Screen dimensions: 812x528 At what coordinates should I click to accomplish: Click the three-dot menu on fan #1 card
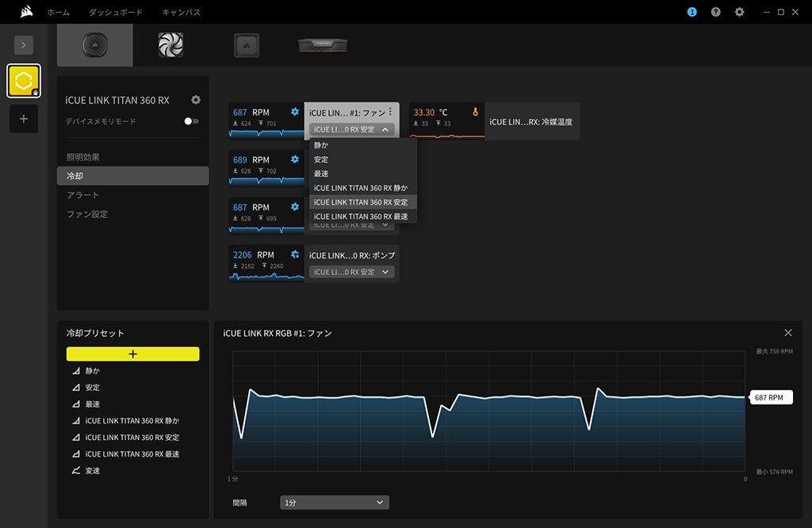[390, 112]
